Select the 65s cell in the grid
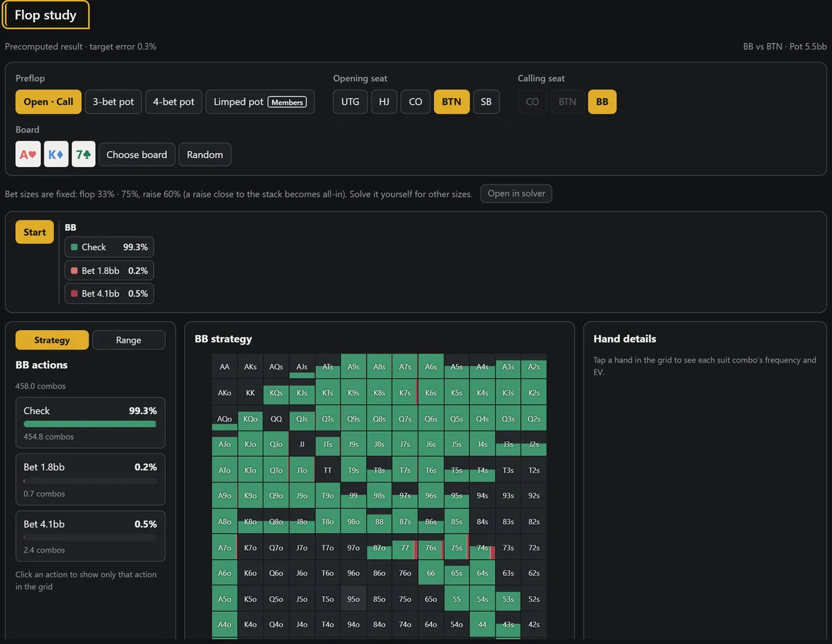 (x=456, y=573)
